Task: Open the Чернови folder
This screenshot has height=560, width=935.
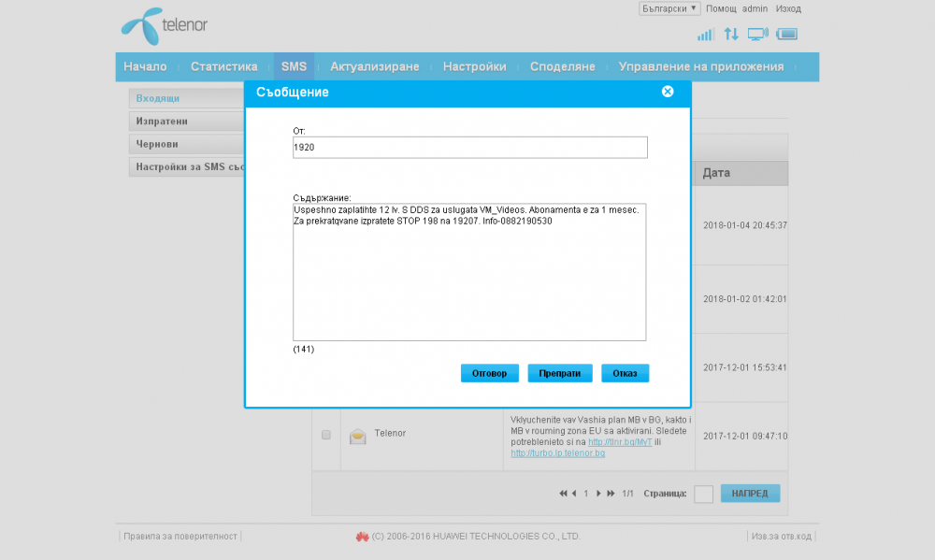Action: (187, 144)
